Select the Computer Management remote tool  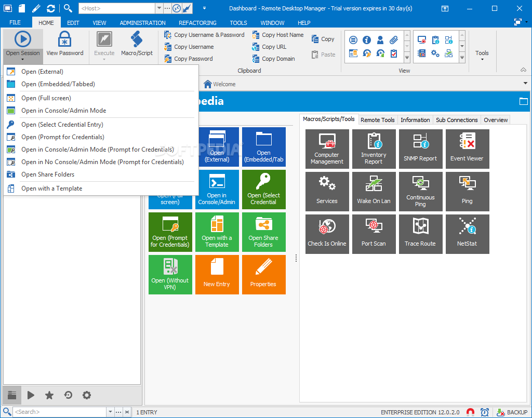pos(327,149)
